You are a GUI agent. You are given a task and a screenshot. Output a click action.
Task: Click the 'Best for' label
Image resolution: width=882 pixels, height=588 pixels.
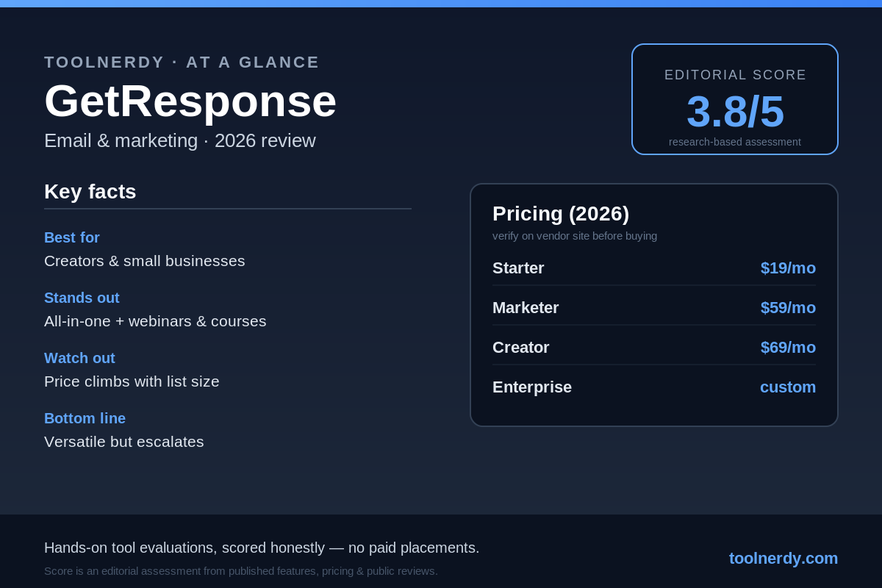click(x=72, y=237)
